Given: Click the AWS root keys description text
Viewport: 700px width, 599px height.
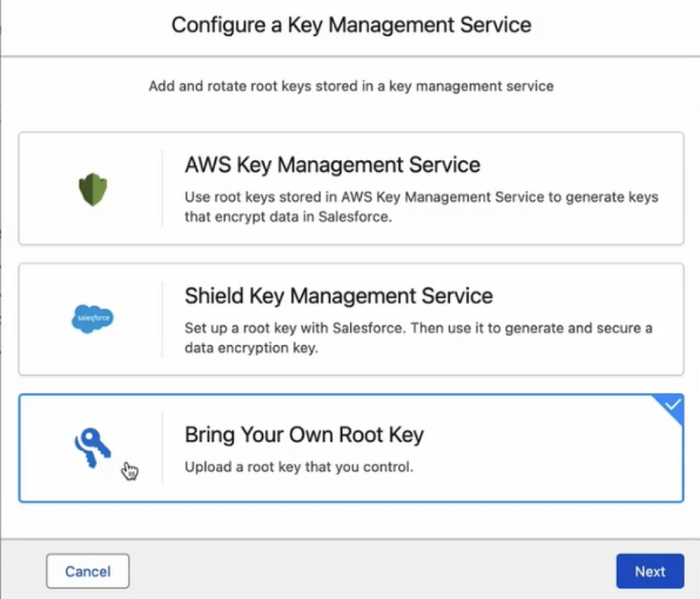Looking at the screenshot, I should pos(421,206).
